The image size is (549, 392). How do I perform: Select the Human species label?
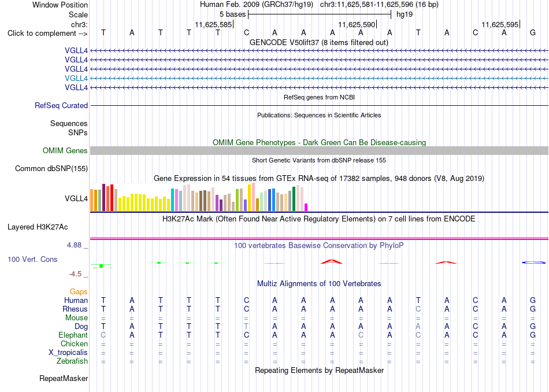pos(76,300)
